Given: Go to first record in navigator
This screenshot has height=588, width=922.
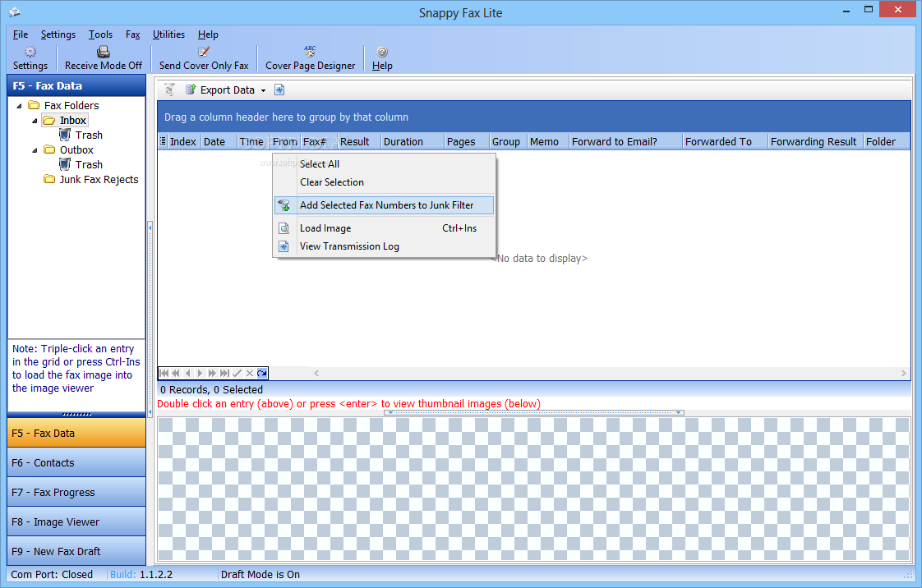Looking at the screenshot, I should tap(164, 373).
